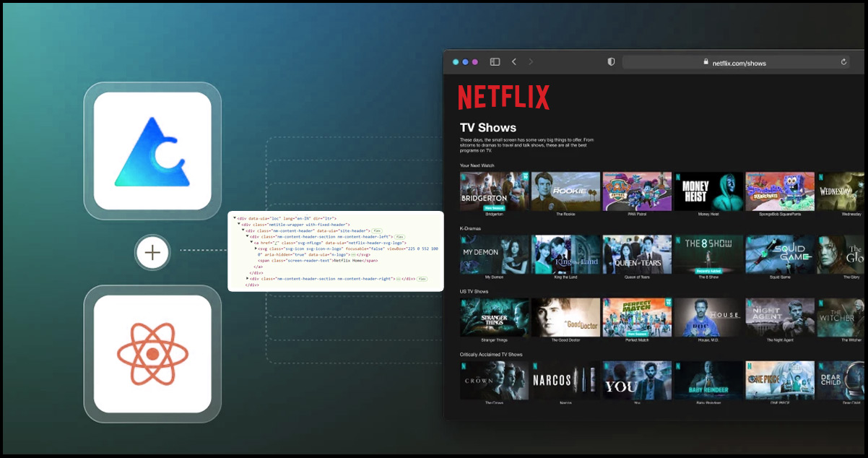Reload the page with the refresh icon
The width and height of the screenshot is (868, 458).
[843, 62]
